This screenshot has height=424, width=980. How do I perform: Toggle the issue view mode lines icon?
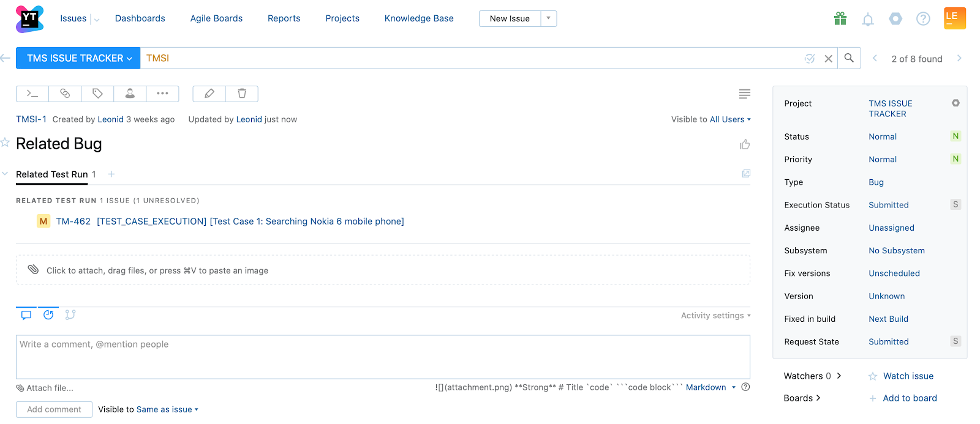(745, 94)
